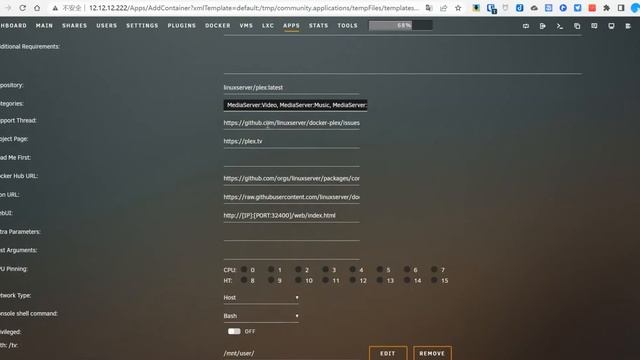Open the LXC menu tab
The width and height of the screenshot is (640, 360).
pos(268,25)
